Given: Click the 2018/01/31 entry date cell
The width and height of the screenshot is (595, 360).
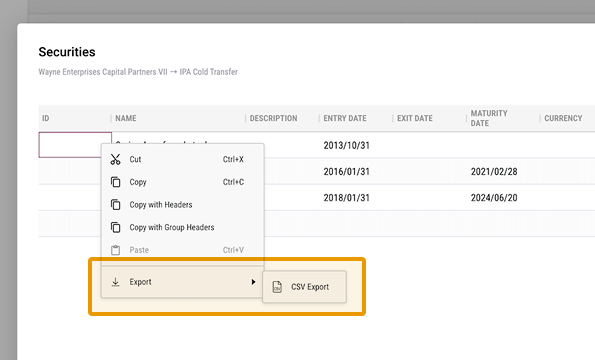Looking at the screenshot, I should click(x=346, y=198).
